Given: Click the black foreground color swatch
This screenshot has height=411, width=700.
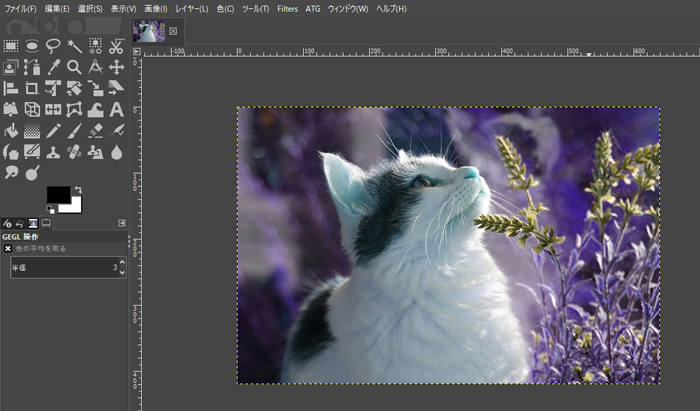Looking at the screenshot, I should 57,193.
